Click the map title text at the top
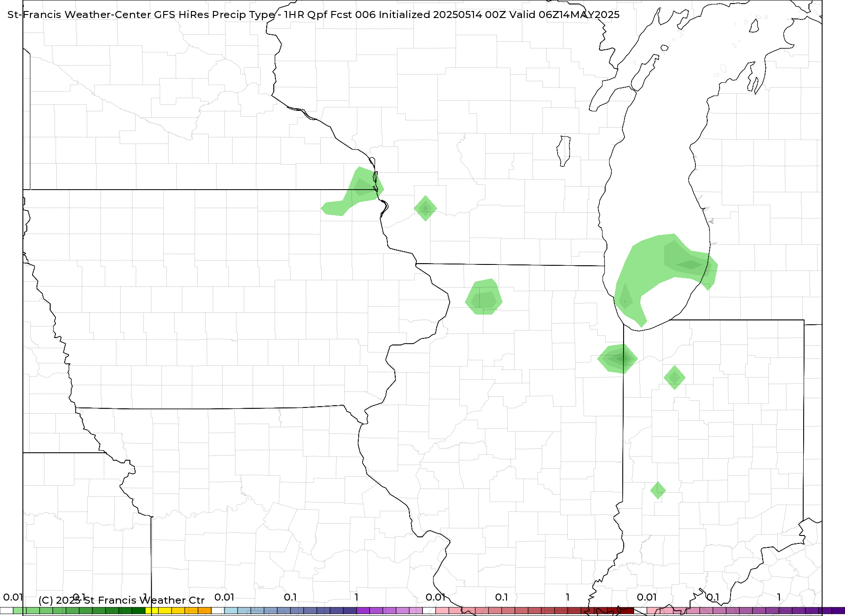This screenshot has width=845, height=616. tap(313, 15)
